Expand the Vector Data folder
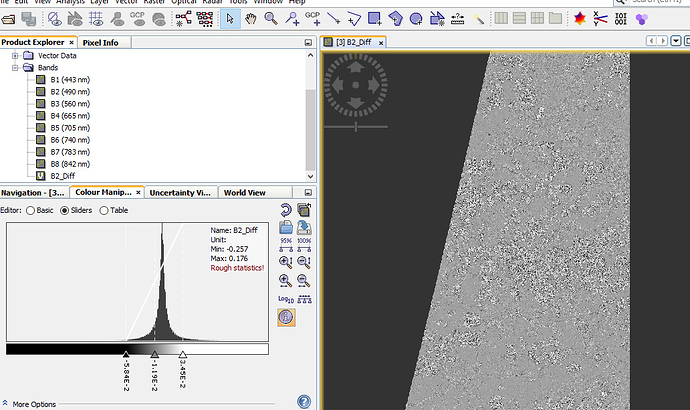Viewport: 690px width, 410px height. pos(15,55)
